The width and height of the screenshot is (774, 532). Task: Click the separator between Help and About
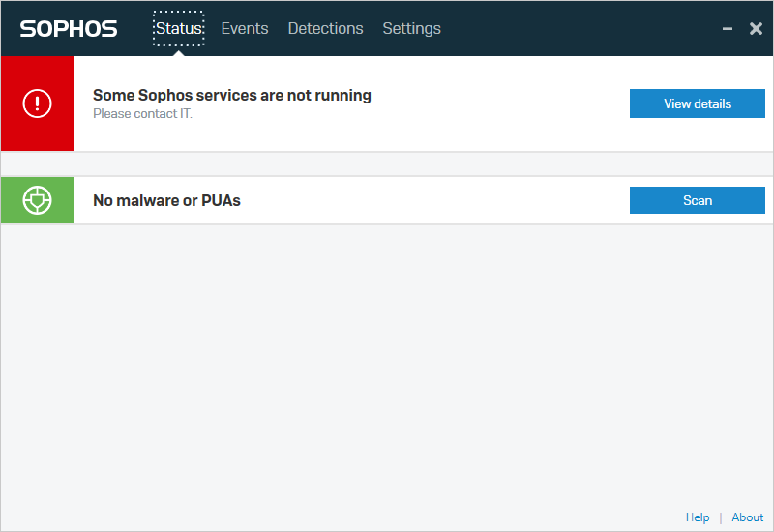[721, 517]
